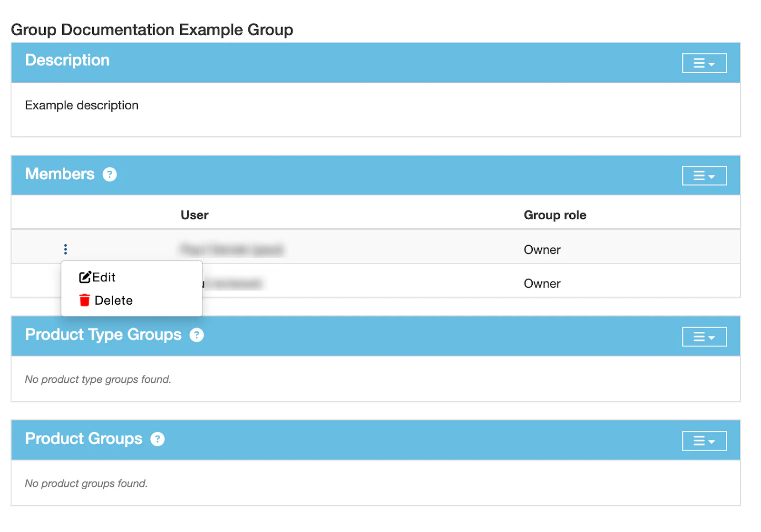Select Edit from the member context menu
The image size is (761, 532).
[104, 277]
